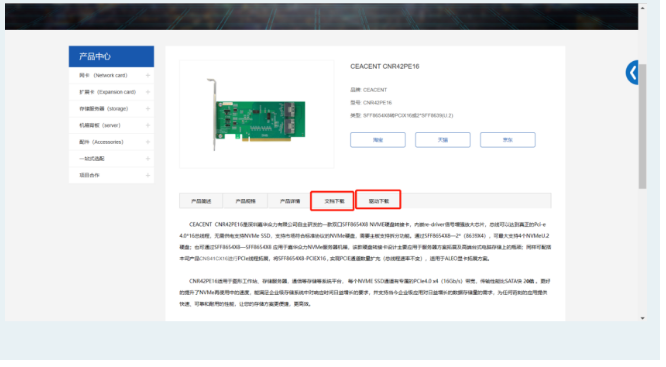
Task: Expand the server backplane category plus
Action: point(148,125)
